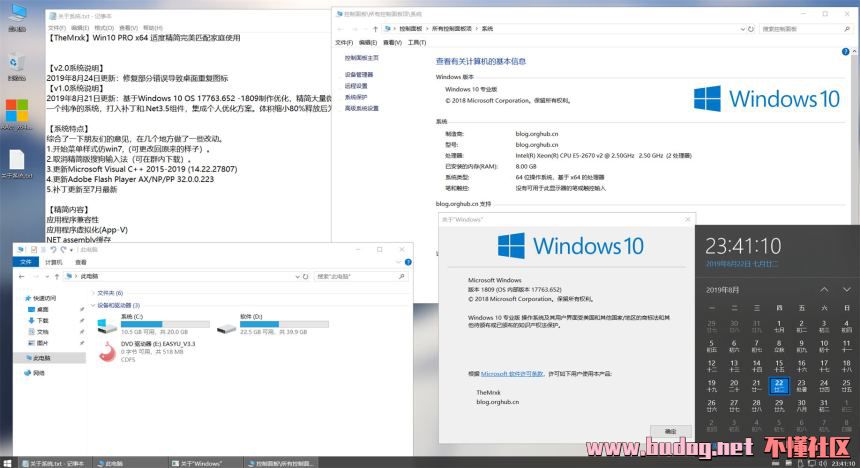Click the Notepad taskbar button
Image resolution: width=860 pixels, height=468 pixels.
tap(53, 464)
